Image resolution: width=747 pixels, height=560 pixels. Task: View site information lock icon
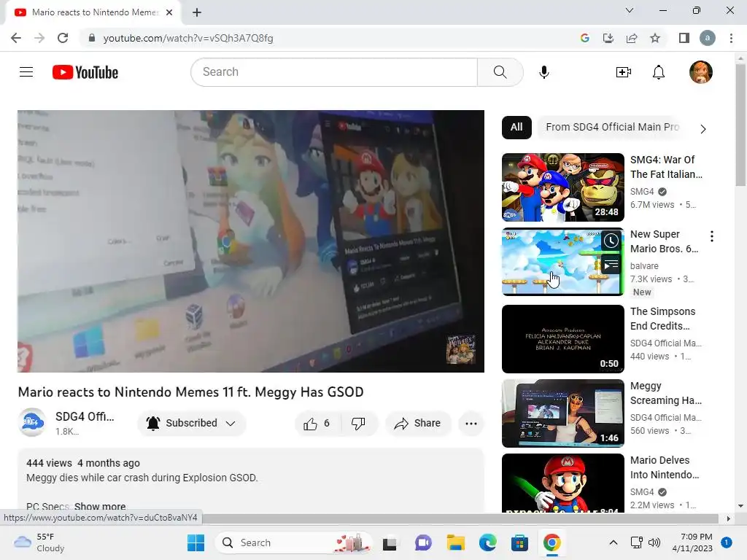92,38
